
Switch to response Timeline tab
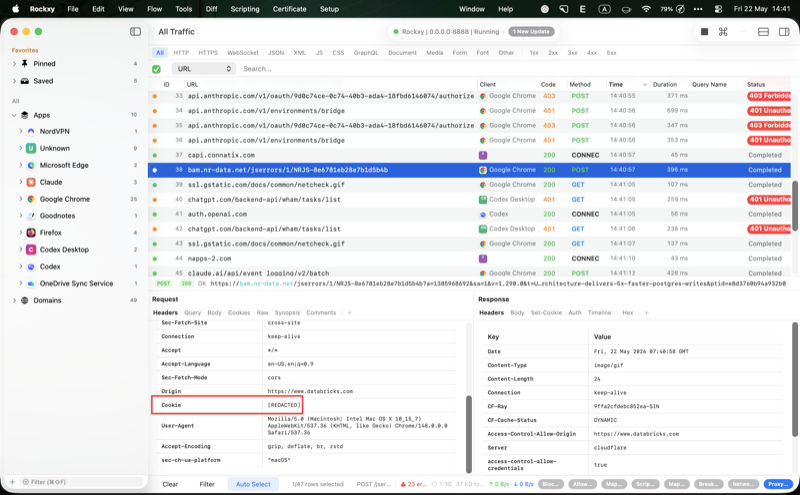click(599, 313)
